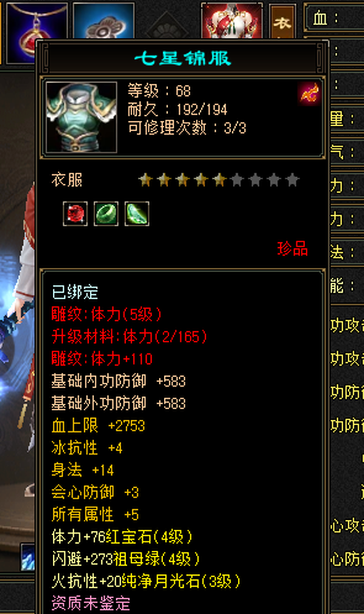Click the 七星锦服 item title
Screen dimensions: 364x614
(183, 59)
